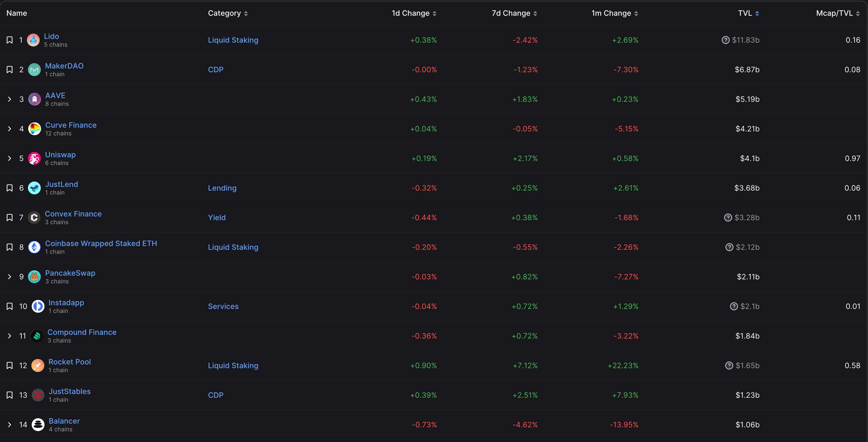Click the PancakeSwap bunny logo

(34, 277)
